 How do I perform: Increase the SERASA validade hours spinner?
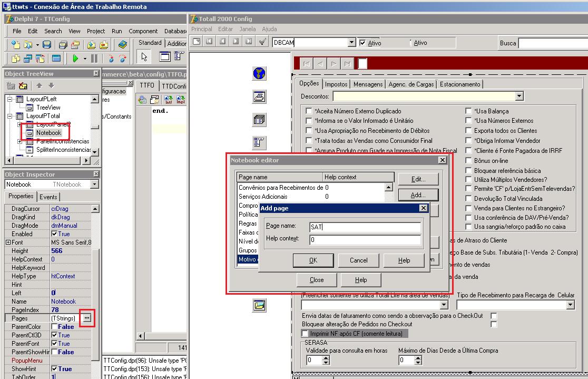326,358
